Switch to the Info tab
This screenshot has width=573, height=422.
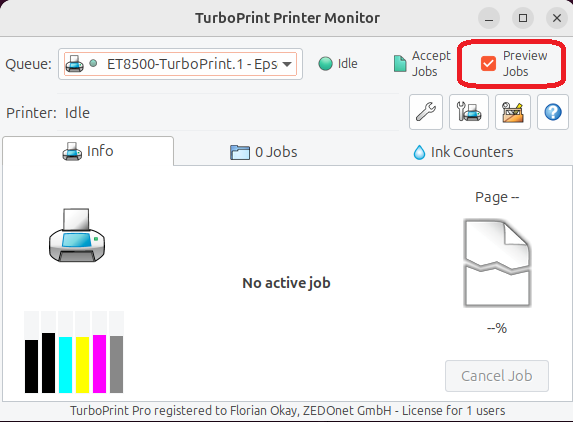pyautogui.click(x=88, y=151)
